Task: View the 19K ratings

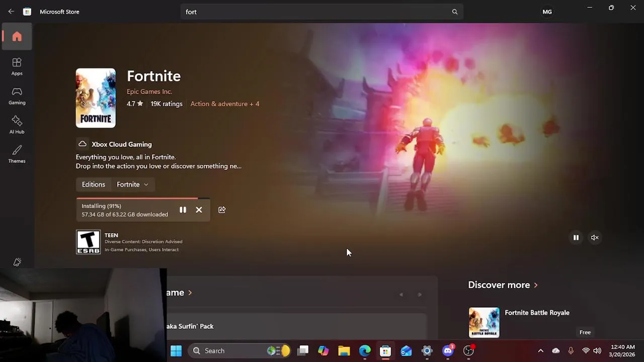Action: point(167,104)
